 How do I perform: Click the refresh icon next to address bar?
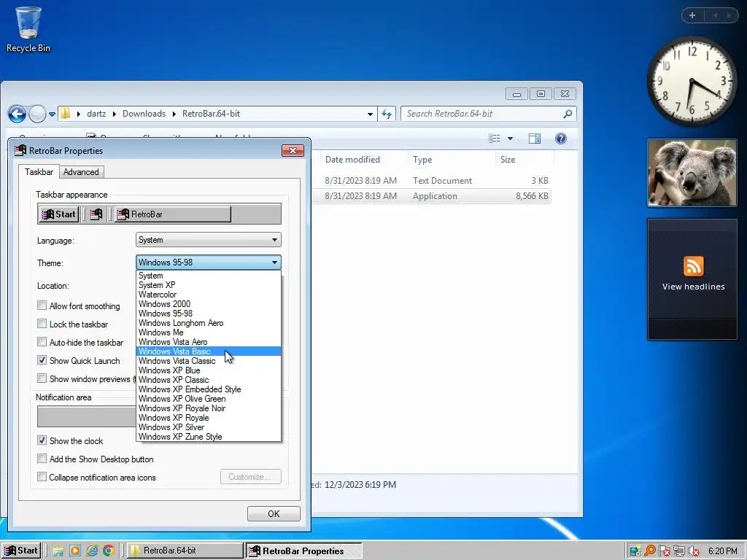click(x=387, y=114)
